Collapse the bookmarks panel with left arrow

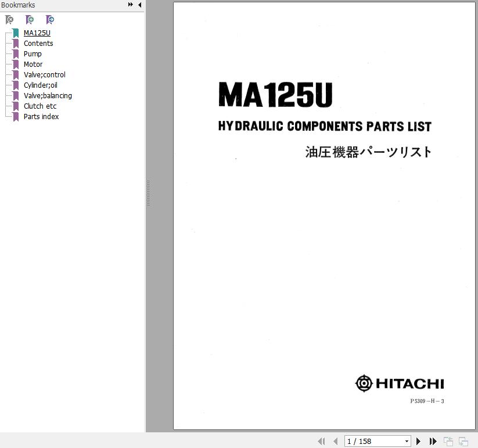click(139, 5)
